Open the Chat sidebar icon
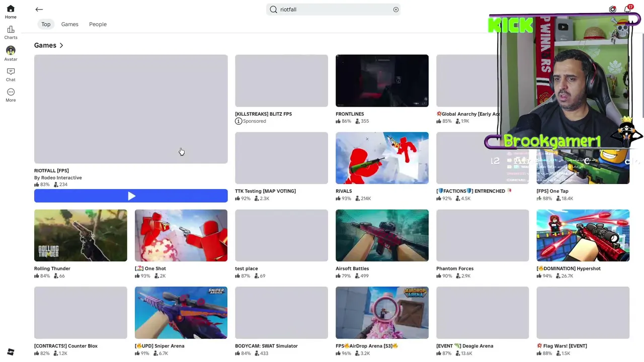This screenshot has height=362, width=644. click(11, 74)
